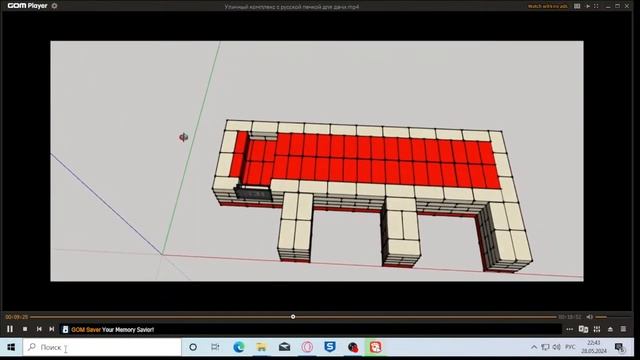640x360 pixels.
Task: Click the orbit cursor in the video
Action: tap(183, 137)
